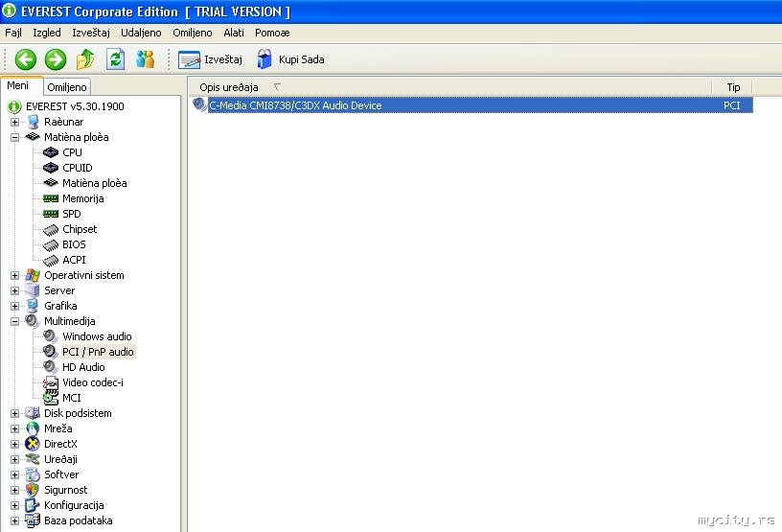This screenshot has width=782, height=532.
Task: Click the CPUID chip icon
Action: [51, 168]
